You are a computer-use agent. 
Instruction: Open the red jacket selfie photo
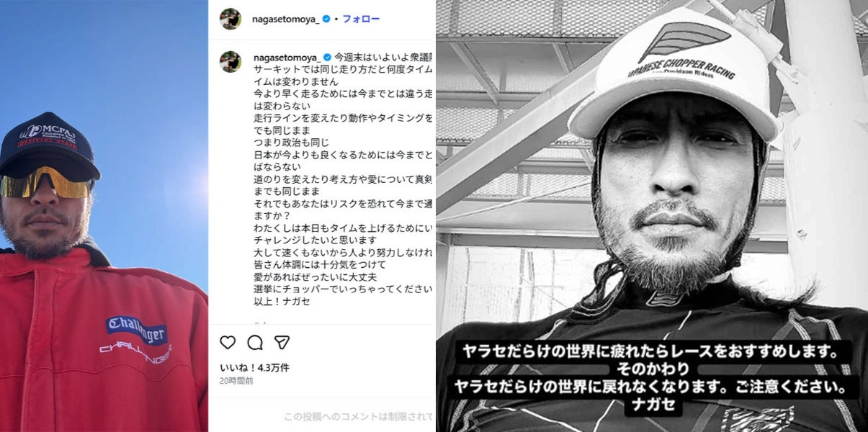click(x=104, y=216)
